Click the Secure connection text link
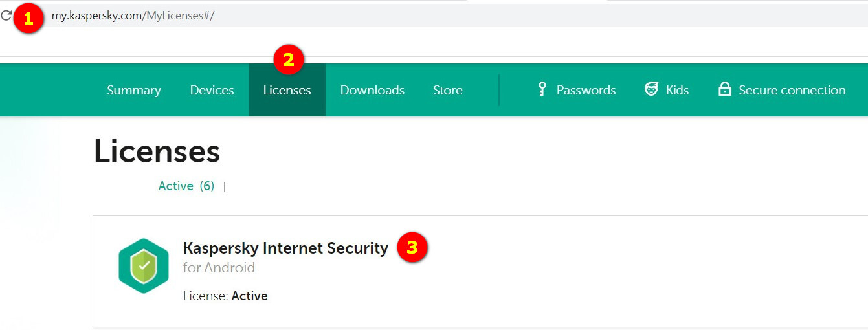This screenshot has width=868, height=330. click(x=792, y=91)
